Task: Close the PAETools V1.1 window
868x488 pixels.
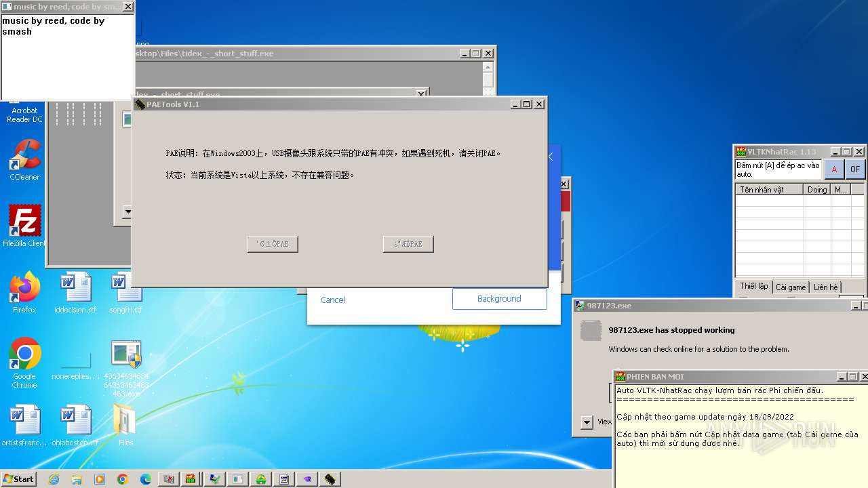Action: coord(539,104)
